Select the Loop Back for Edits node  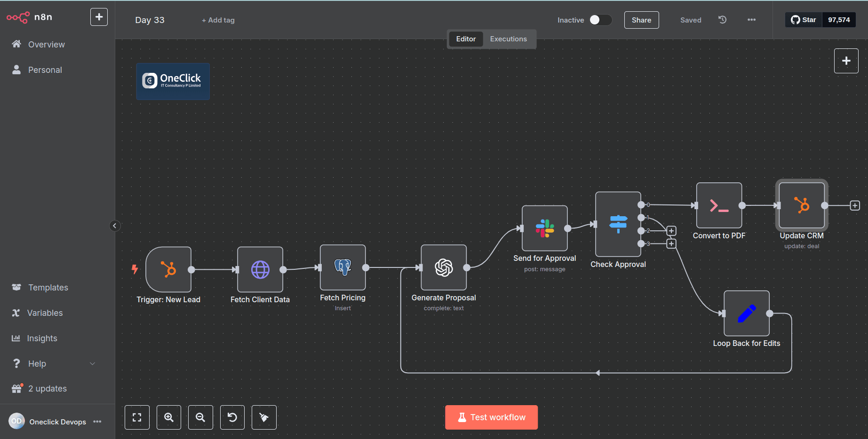747,314
